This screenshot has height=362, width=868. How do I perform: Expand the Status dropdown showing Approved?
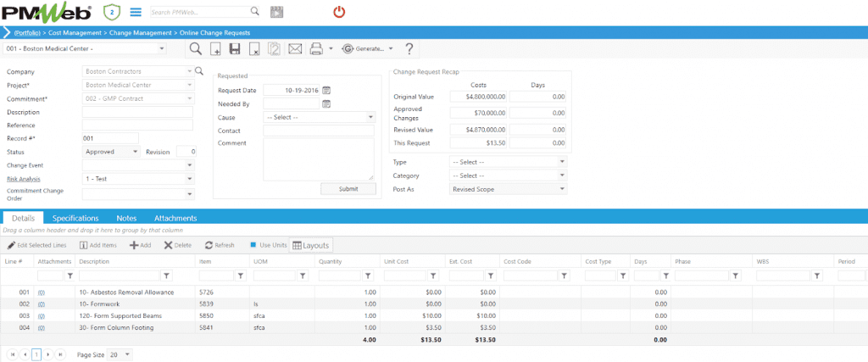tap(136, 152)
